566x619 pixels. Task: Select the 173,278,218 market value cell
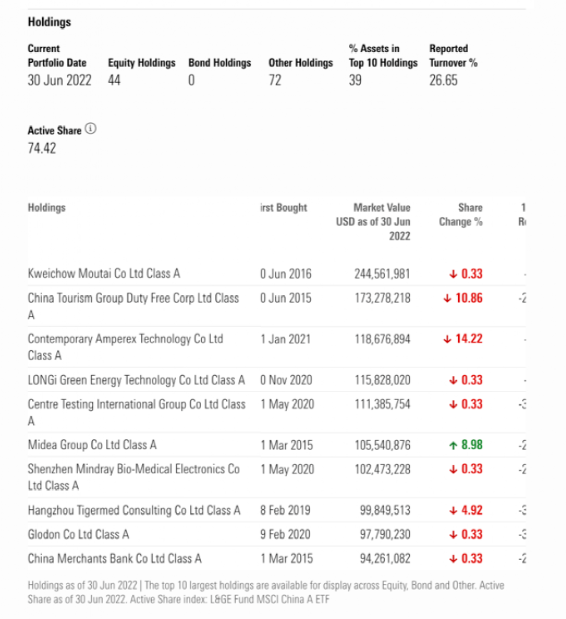tap(382, 298)
